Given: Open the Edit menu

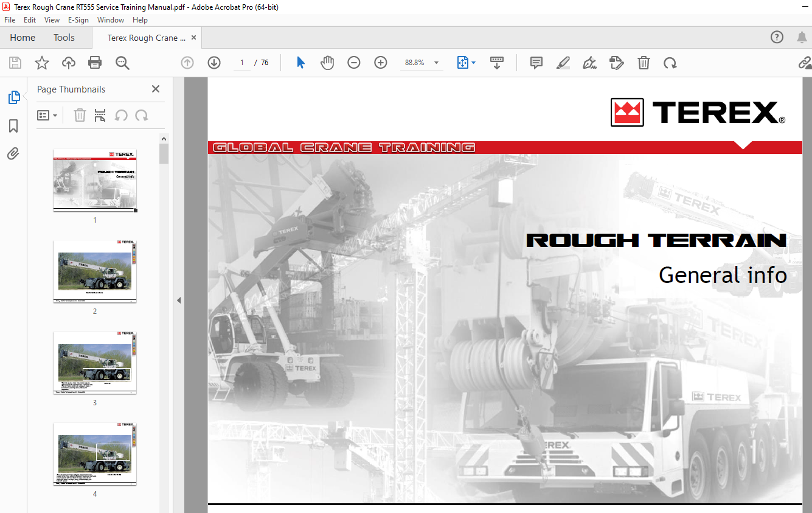Looking at the screenshot, I should (30, 20).
